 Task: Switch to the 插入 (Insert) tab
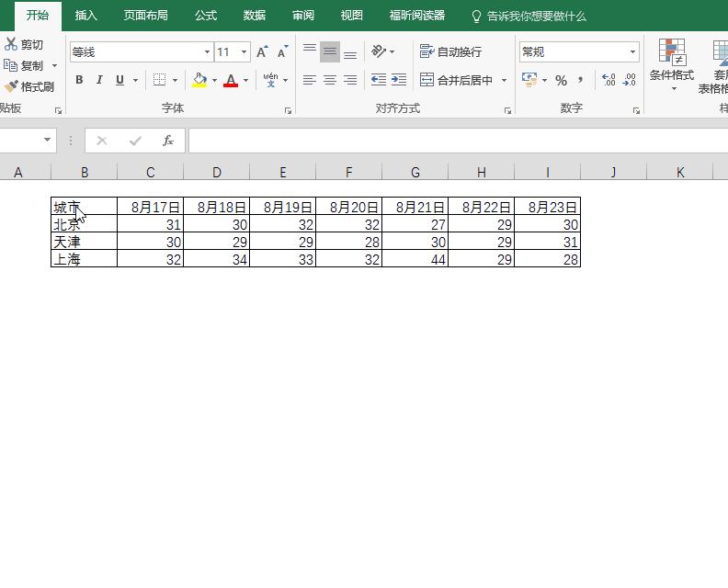click(86, 16)
